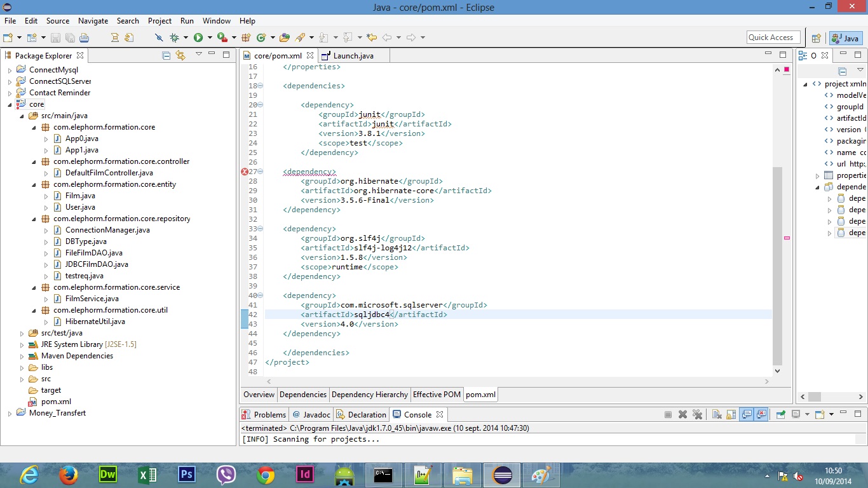Open the Debug button dropdown arrow

186,37
